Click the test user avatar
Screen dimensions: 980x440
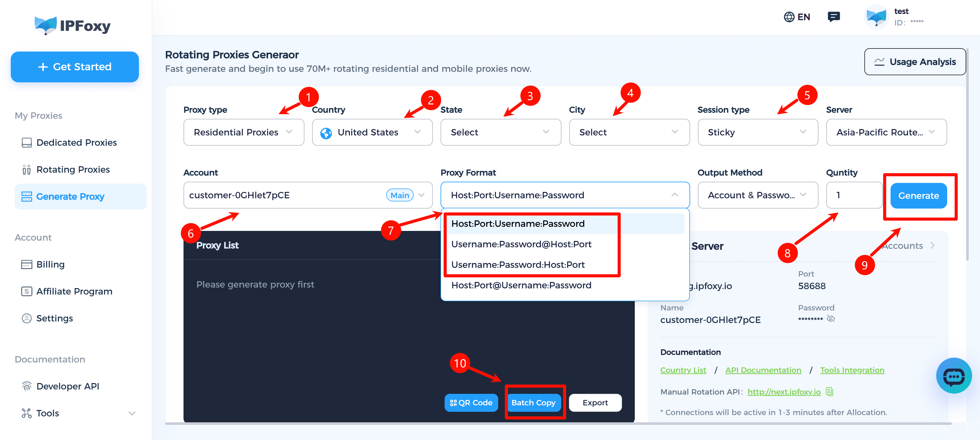click(x=876, y=17)
